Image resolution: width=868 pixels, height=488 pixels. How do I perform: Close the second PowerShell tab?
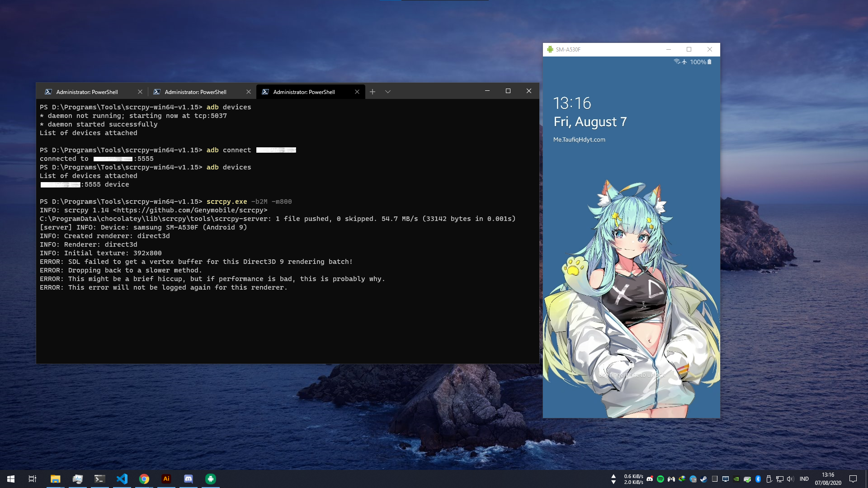[x=249, y=92]
